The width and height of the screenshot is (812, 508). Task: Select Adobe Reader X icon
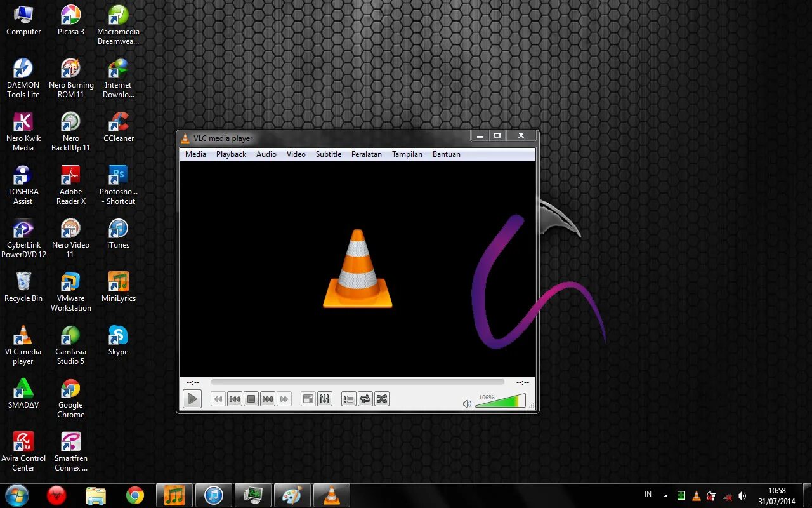tap(71, 185)
